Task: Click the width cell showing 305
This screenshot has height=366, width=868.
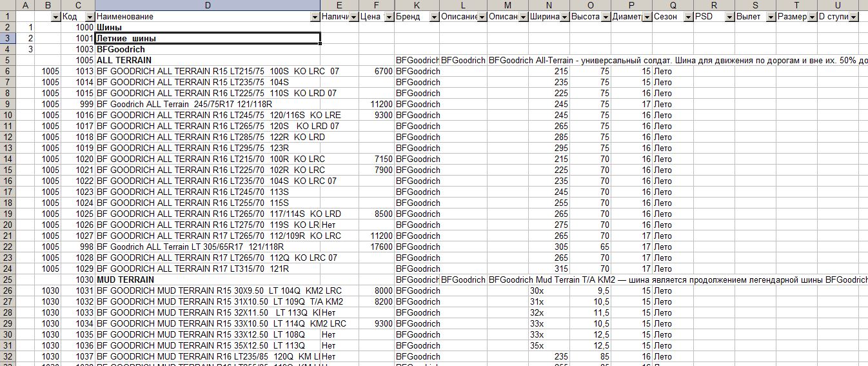Action: click(549, 247)
